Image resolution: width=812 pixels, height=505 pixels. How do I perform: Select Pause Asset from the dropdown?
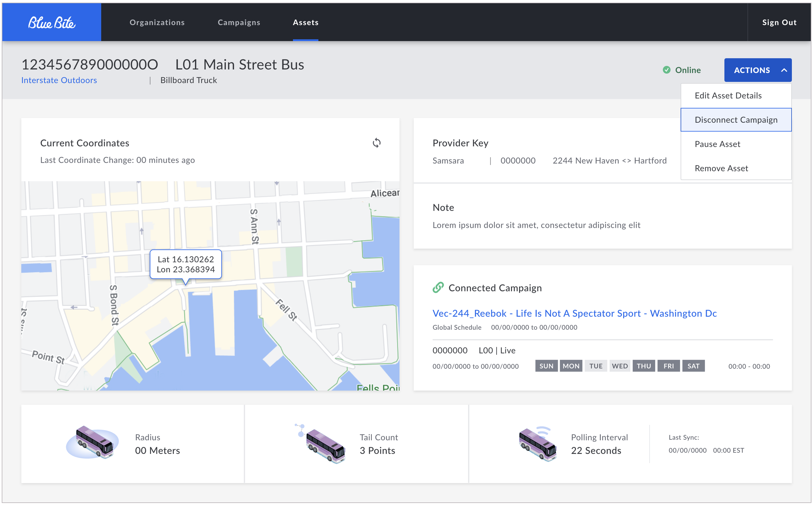point(717,144)
